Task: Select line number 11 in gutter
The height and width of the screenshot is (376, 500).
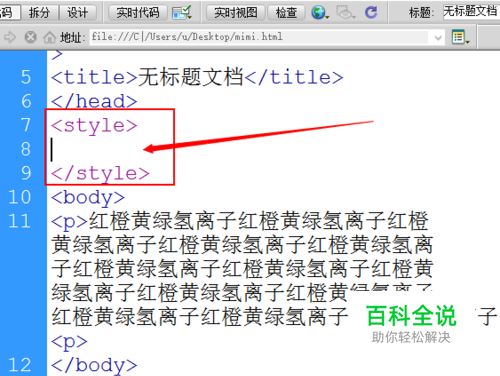Action: point(20,221)
